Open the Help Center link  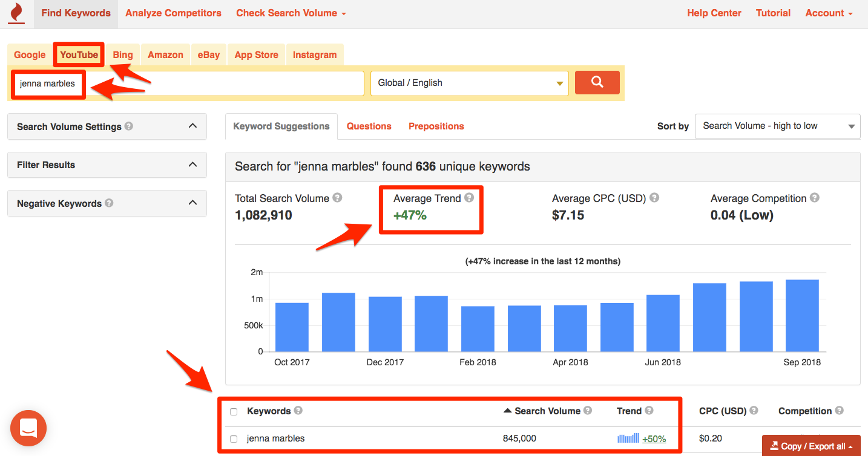tap(714, 13)
